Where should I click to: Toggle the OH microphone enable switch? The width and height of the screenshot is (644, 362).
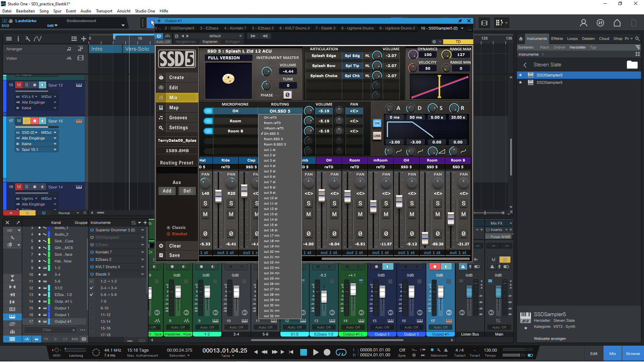208,111
